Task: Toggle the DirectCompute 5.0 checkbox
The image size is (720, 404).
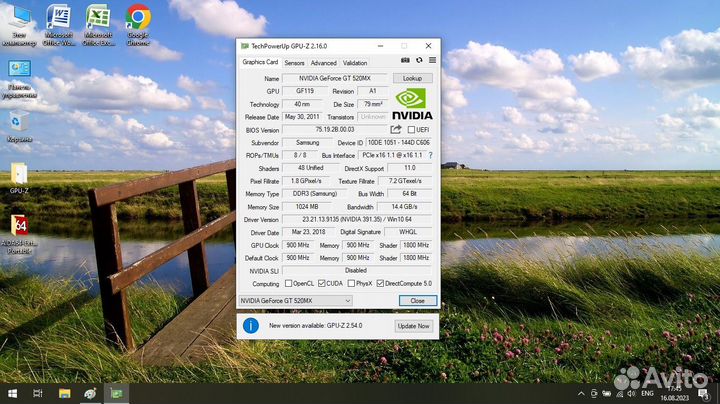Action: point(380,284)
